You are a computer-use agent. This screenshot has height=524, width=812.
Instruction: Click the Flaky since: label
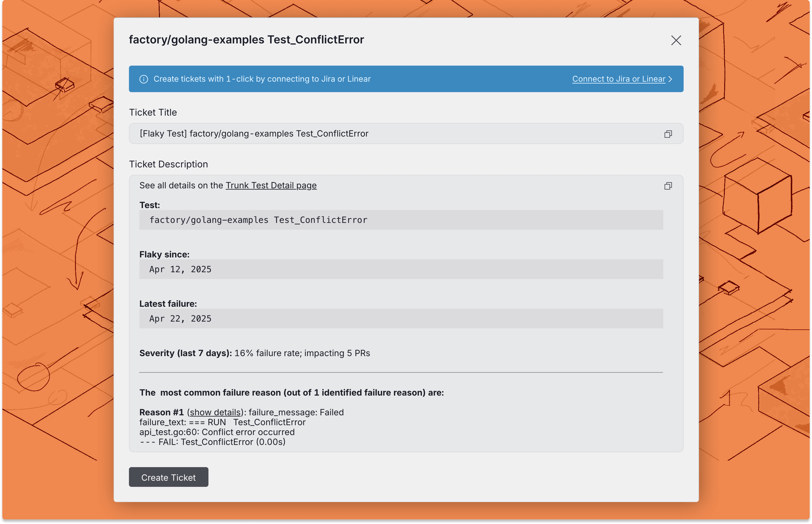[164, 254]
